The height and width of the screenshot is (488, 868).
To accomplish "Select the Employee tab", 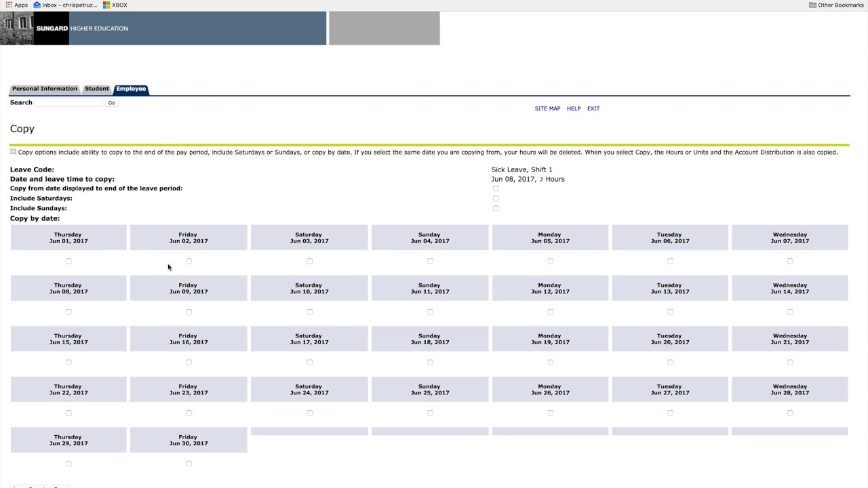I will (131, 89).
